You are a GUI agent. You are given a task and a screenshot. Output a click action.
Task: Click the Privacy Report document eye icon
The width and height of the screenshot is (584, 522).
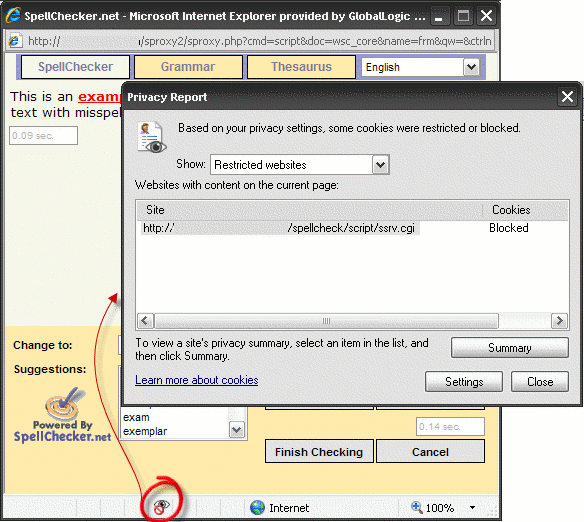point(152,137)
